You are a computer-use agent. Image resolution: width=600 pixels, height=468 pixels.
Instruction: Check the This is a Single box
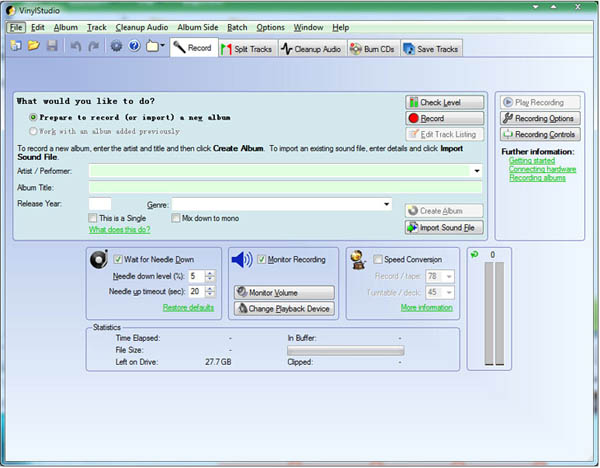pyautogui.click(x=93, y=218)
